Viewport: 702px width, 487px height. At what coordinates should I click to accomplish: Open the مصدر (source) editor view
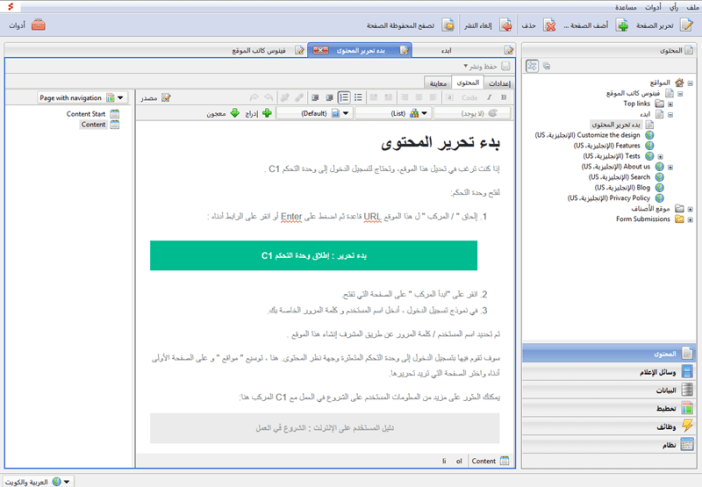[x=154, y=98]
